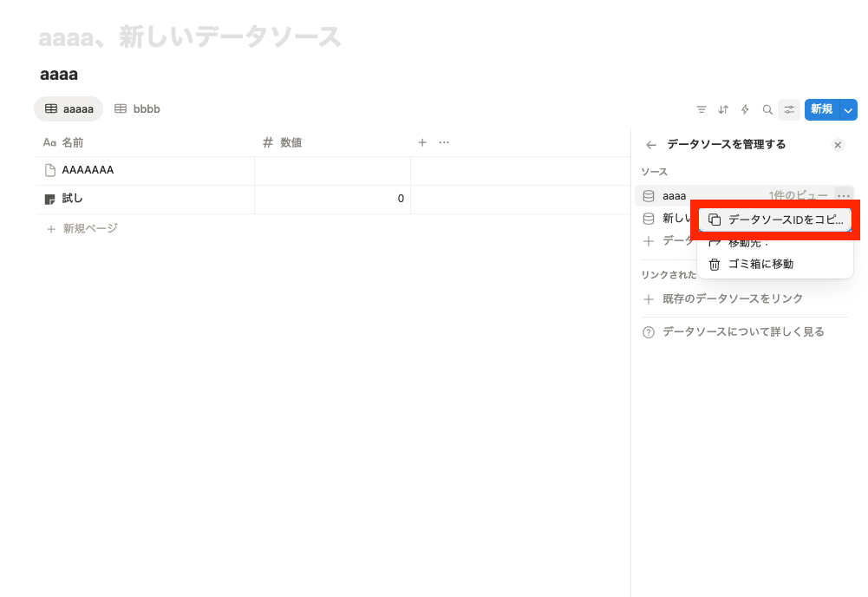
Task: Expand the 新規 button dropdown arrow
Action: pyautogui.click(x=848, y=109)
